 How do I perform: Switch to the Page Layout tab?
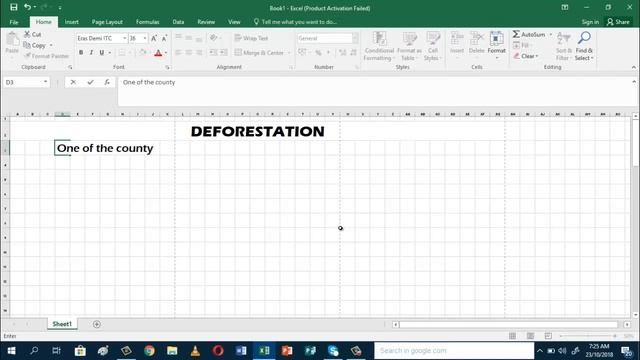[107, 22]
